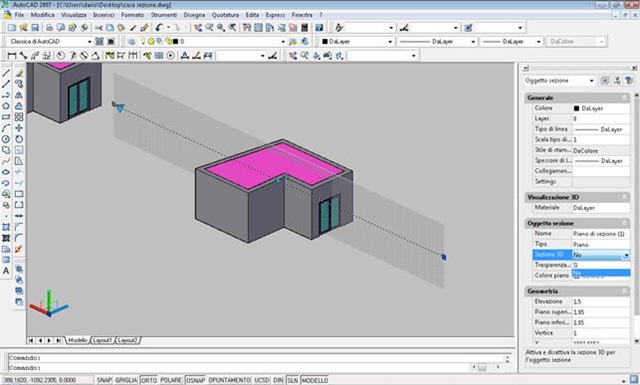The width and height of the screenshot is (640, 385).
Task: Click the blue section plane end grip
Action: pos(444,257)
